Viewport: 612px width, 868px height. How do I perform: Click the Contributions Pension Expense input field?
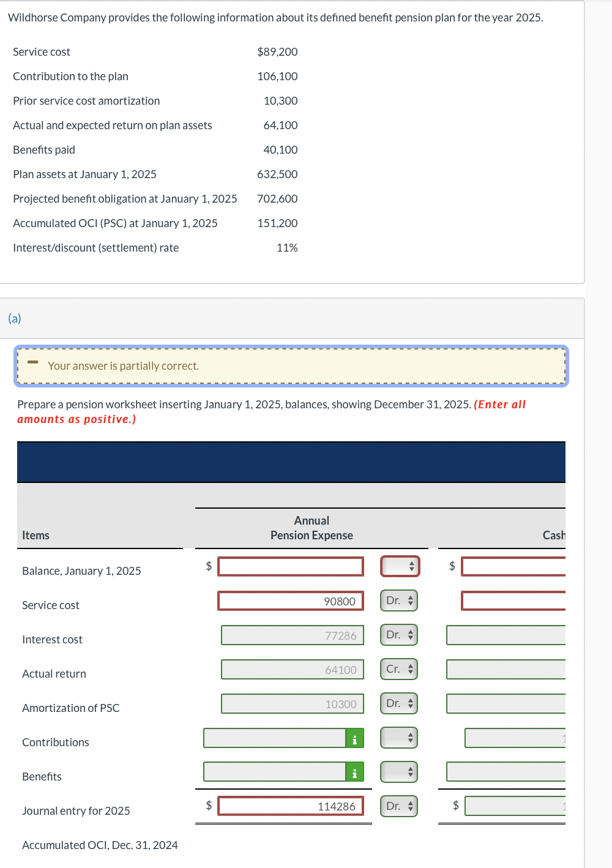tap(275, 738)
